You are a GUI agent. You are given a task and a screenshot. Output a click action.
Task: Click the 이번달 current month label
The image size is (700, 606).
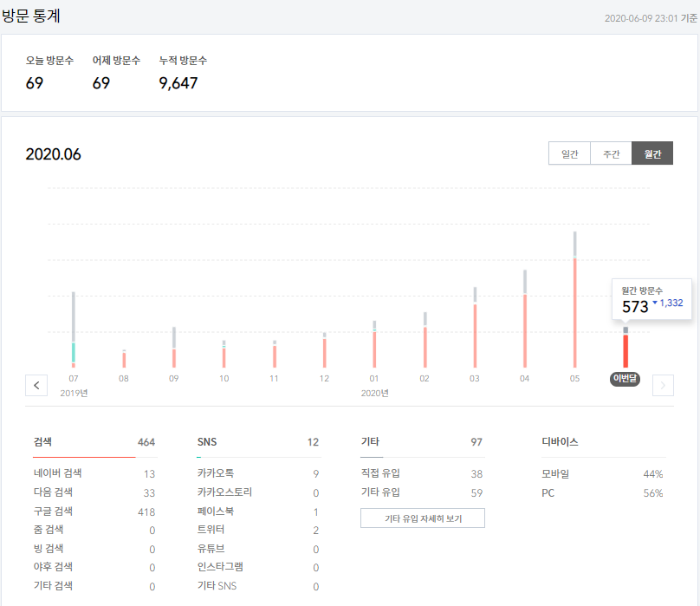coord(625,379)
